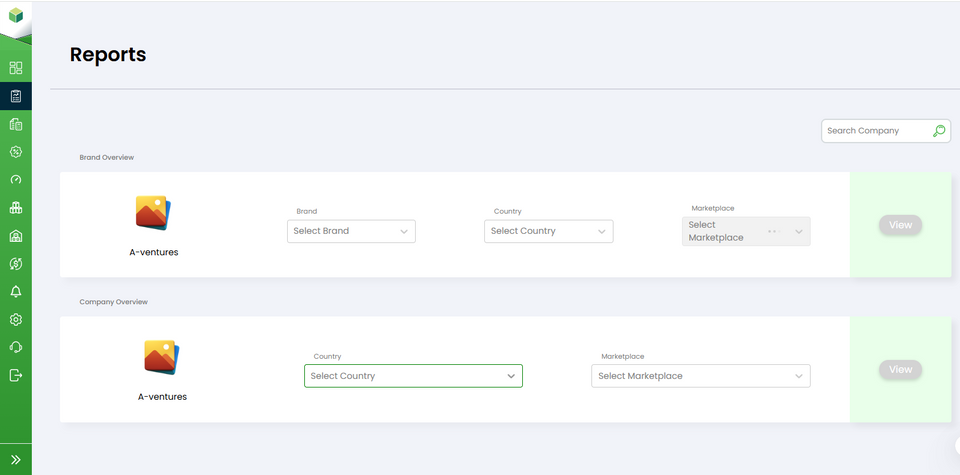Image resolution: width=960 pixels, height=475 pixels.
Task: Expand Company Overview Select Country dropdown
Action: 413,376
